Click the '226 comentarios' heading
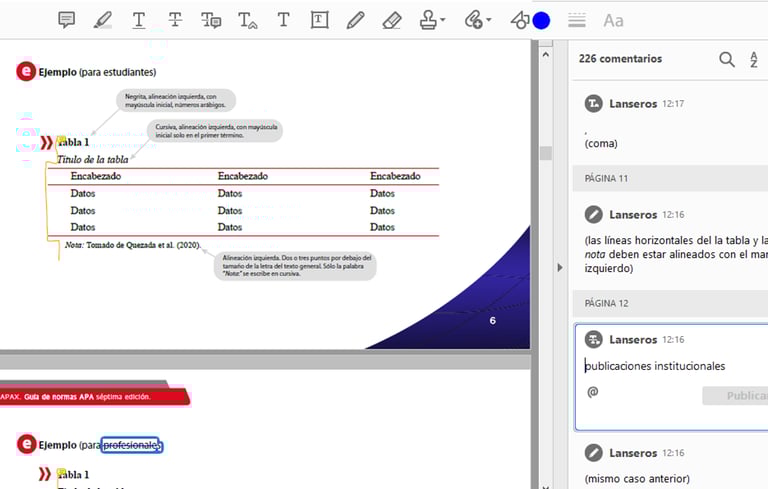Image resolution: width=768 pixels, height=489 pixels. tap(620, 59)
